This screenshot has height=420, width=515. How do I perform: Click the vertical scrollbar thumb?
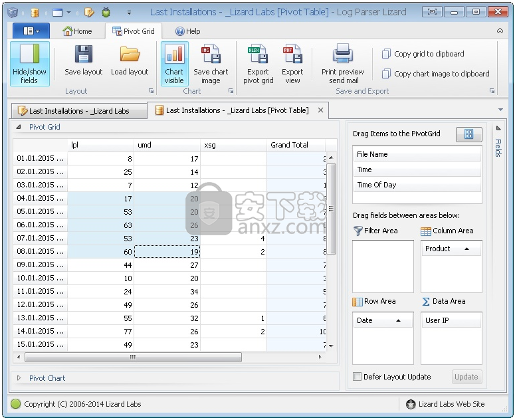[331, 209]
